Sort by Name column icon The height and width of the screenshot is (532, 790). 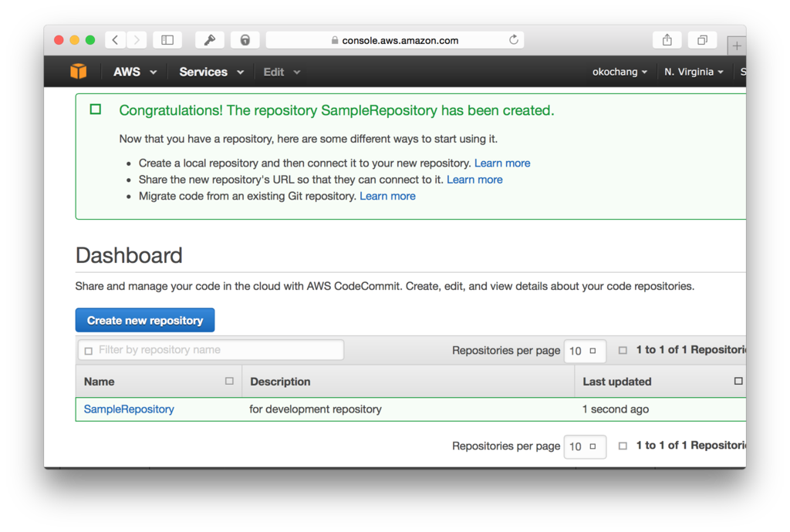click(229, 381)
